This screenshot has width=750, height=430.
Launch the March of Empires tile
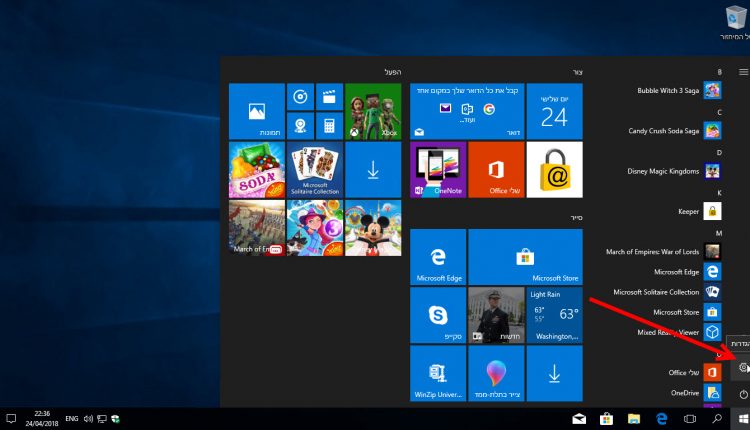point(257,228)
